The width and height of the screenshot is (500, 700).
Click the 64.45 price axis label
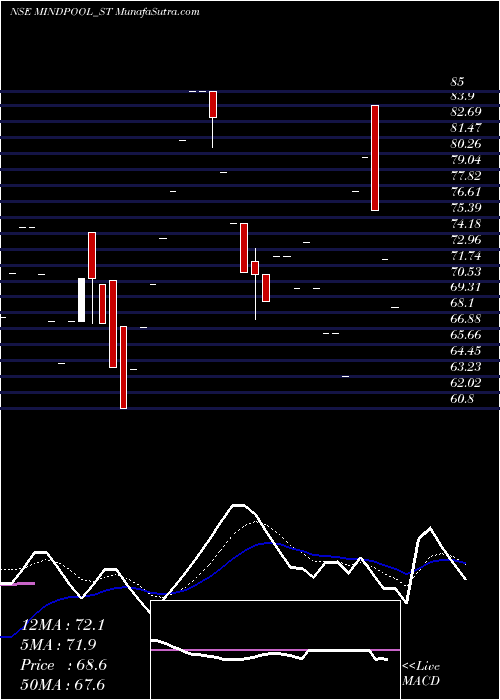click(x=467, y=351)
